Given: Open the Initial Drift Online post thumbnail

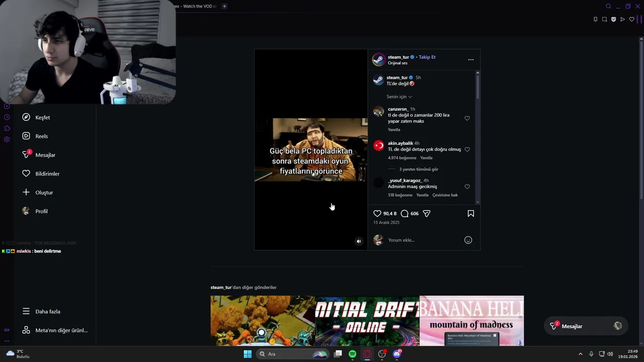Looking at the screenshot, I should coord(367,321).
